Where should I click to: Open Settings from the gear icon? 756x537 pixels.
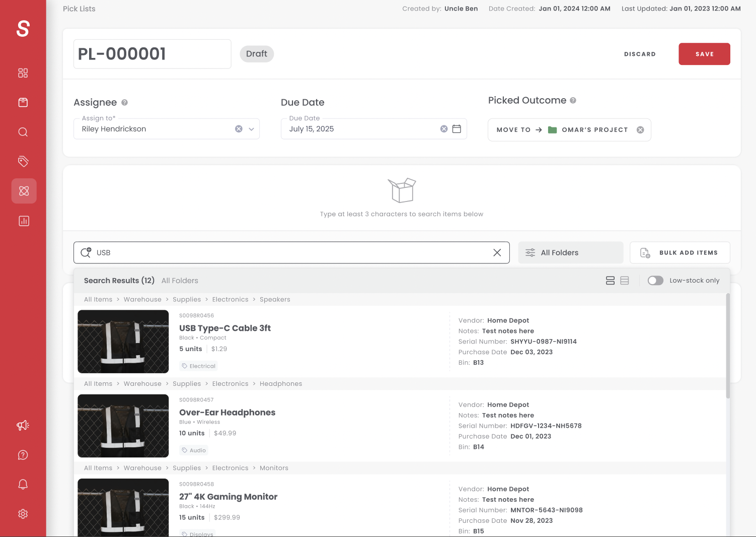pyautogui.click(x=23, y=514)
